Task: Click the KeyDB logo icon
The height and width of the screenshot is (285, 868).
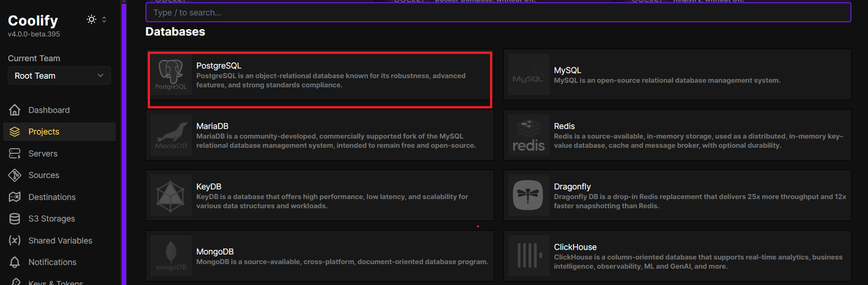Action: [x=171, y=195]
